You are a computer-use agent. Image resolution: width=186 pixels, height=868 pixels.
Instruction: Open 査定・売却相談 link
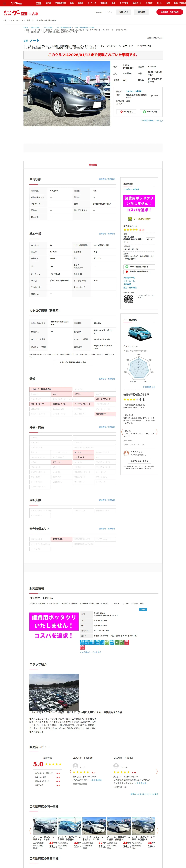click(x=130, y=287)
